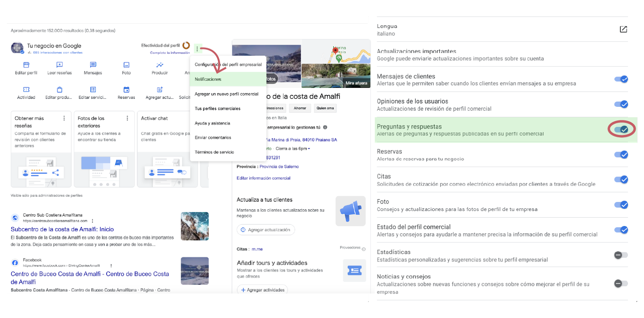Viewport: 644px width, 318px height.
Task: Turn off Reservas notifications
Action: point(621,154)
